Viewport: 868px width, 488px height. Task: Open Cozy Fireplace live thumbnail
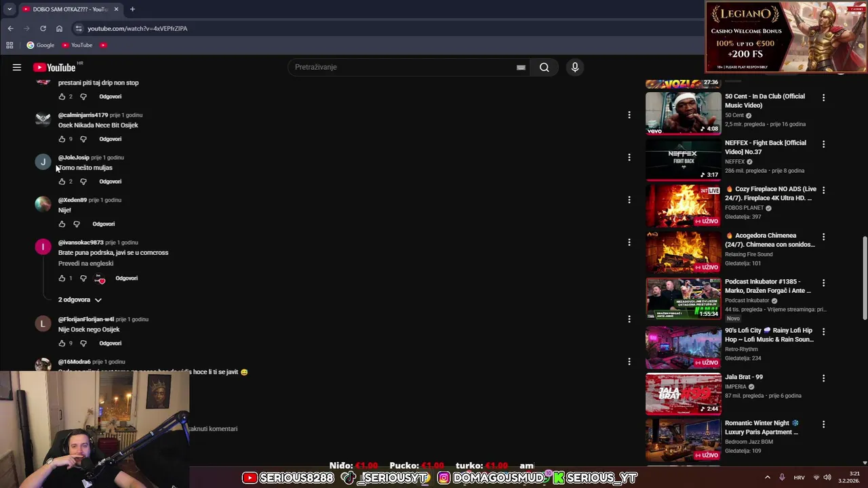(684, 205)
